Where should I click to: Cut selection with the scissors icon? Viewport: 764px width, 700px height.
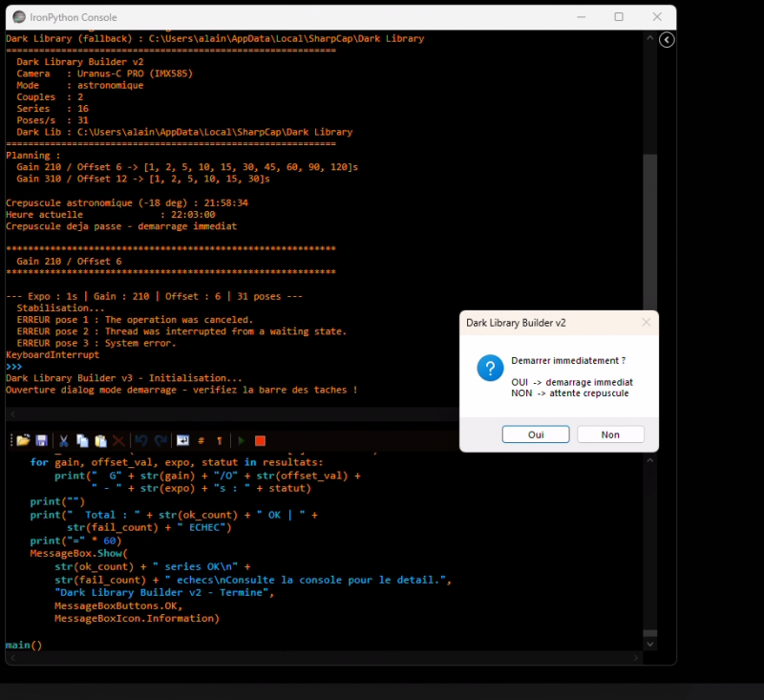[63, 441]
